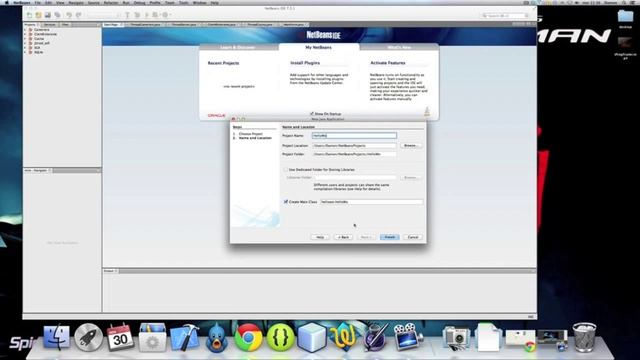This screenshot has width=640, height=360.
Task: Open the Tools menu
Action: tap(184, 2)
